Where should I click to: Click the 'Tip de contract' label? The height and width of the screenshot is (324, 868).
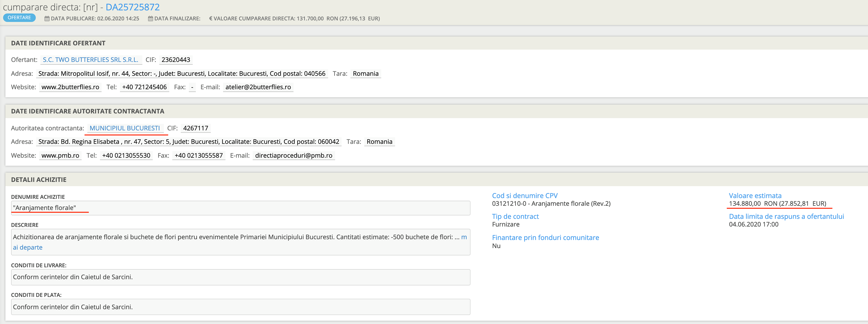tap(515, 217)
